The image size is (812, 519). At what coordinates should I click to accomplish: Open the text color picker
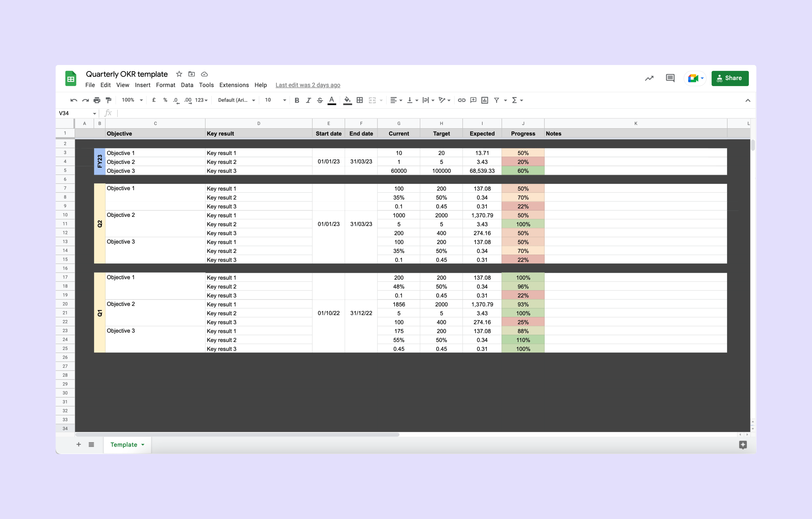tap(332, 100)
